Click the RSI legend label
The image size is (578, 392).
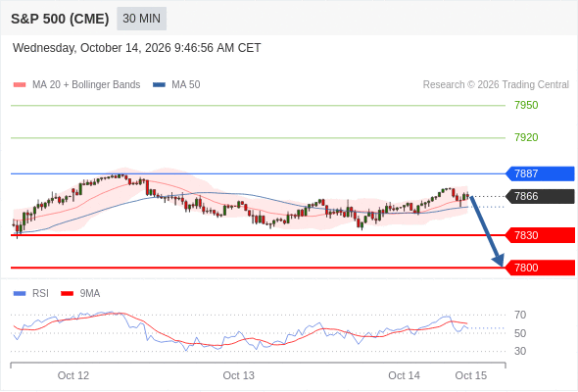point(40,294)
